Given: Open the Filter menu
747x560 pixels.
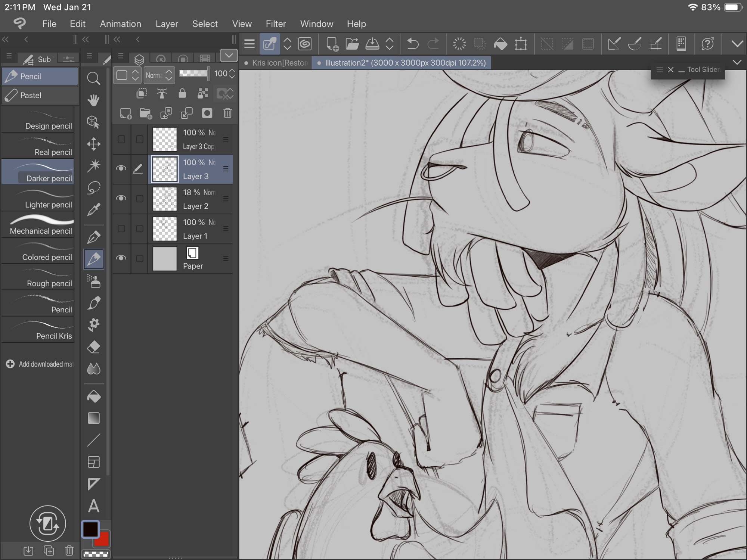Looking at the screenshot, I should pos(276,24).
